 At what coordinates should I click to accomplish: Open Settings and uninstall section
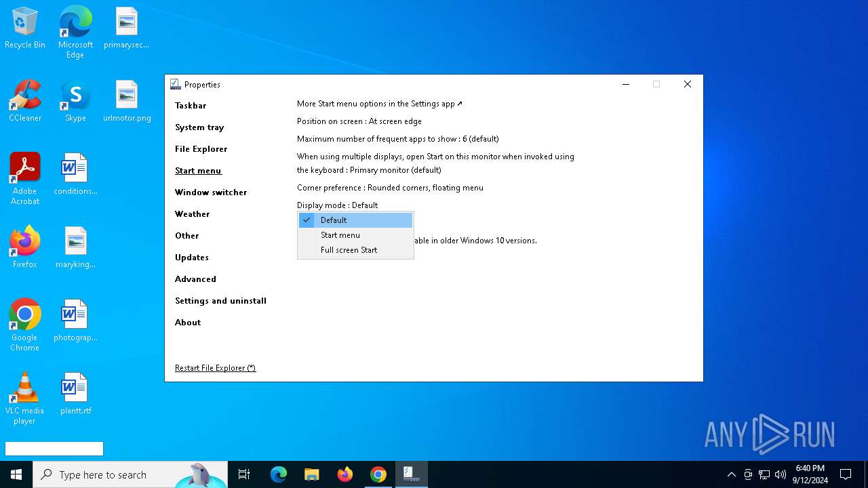click(220, 301)
